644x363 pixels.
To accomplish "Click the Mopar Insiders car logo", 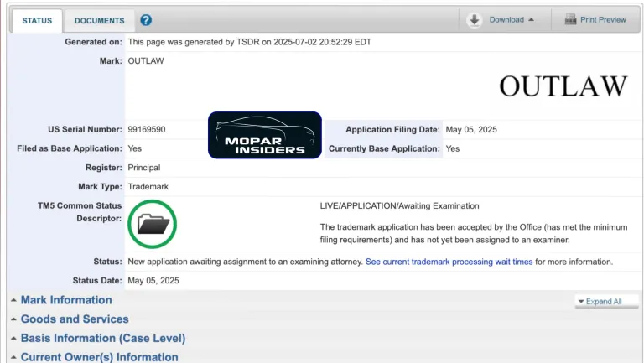I will click(x=265, y=135).
